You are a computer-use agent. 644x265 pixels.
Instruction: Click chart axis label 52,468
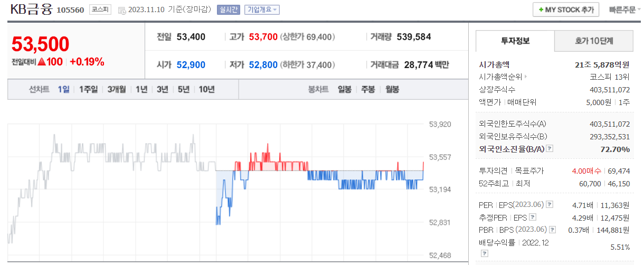[x=440, y=255]
